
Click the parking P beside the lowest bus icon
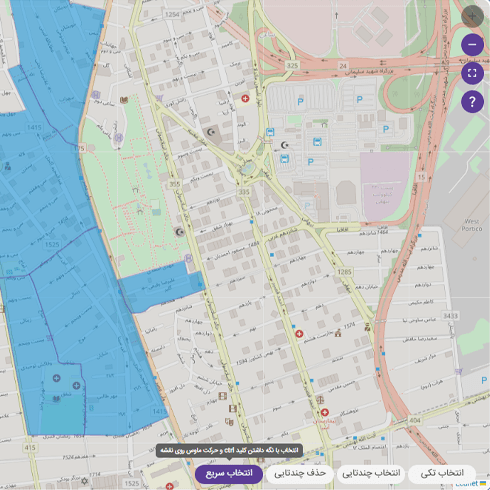click(310, 162)
